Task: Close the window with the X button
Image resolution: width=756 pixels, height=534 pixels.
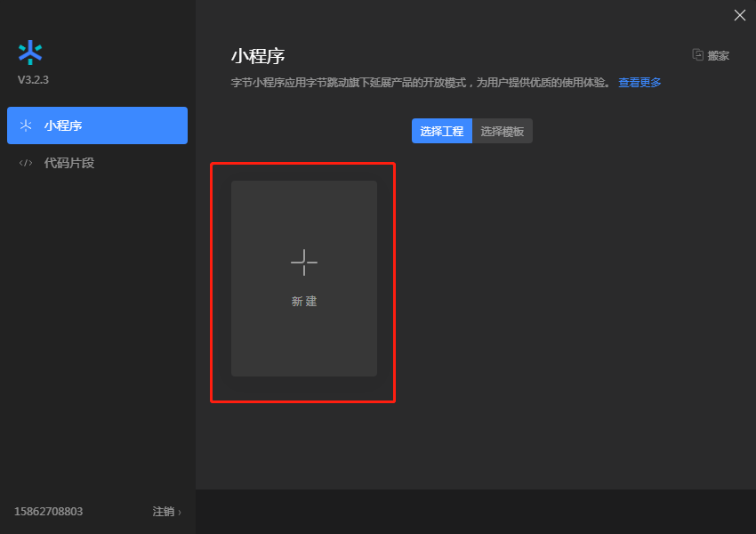Action: pyautogui.click(x=740, y=15)
